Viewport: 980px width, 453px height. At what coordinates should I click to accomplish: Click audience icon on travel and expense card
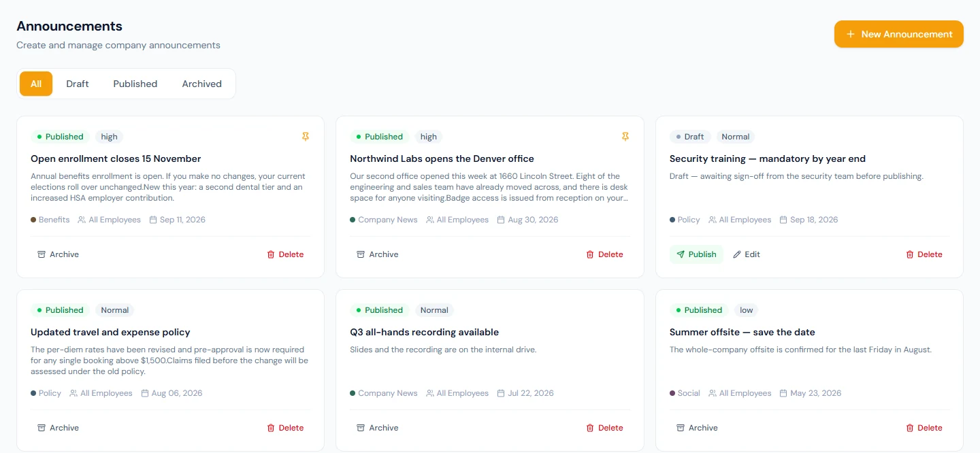point(73,393)
